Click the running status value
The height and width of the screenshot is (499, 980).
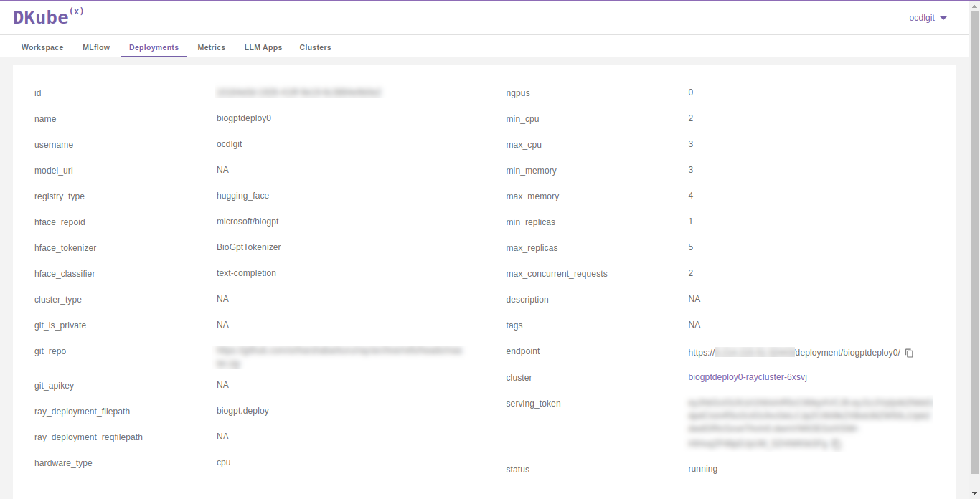pos(702,469)
